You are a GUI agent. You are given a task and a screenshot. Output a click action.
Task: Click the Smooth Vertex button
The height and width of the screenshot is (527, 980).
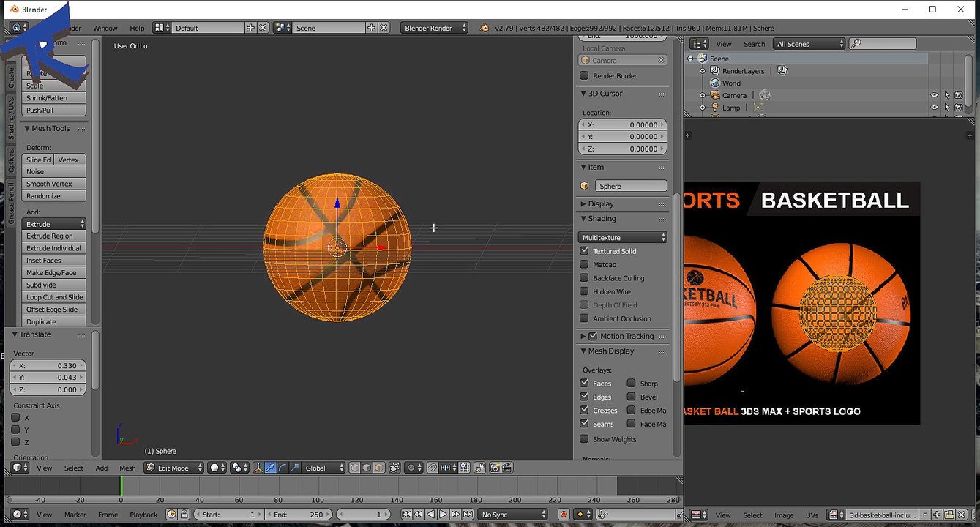tap(53, 184)
